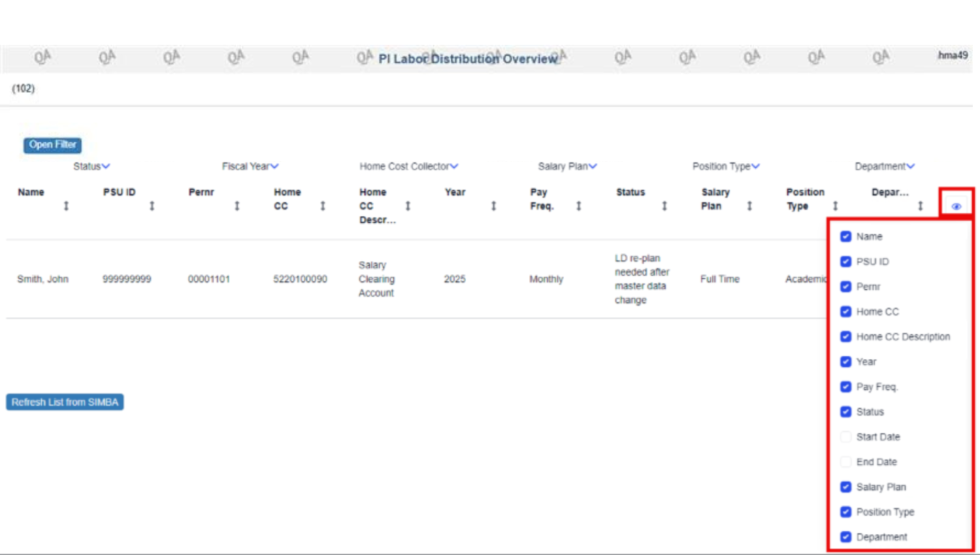This screenshot has width=980, height=555.
Task: Click the Year column header
Action: [455, 192]
